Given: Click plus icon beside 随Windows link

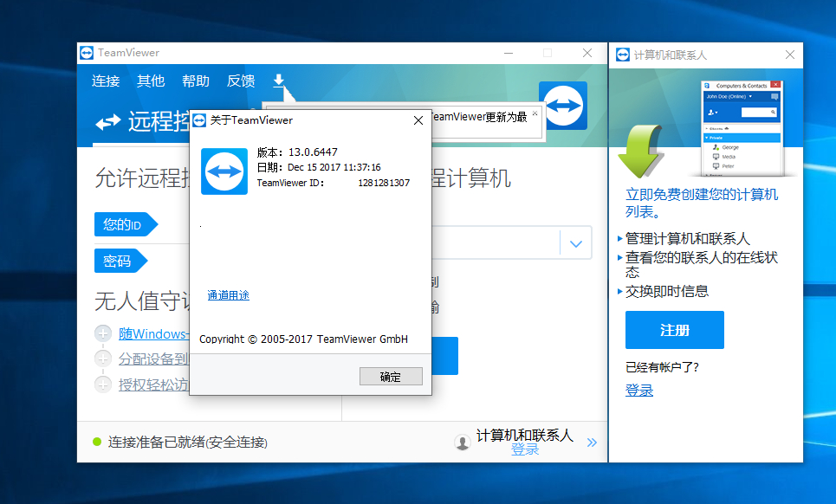Looking at the screenshot, I should point(103,333).
